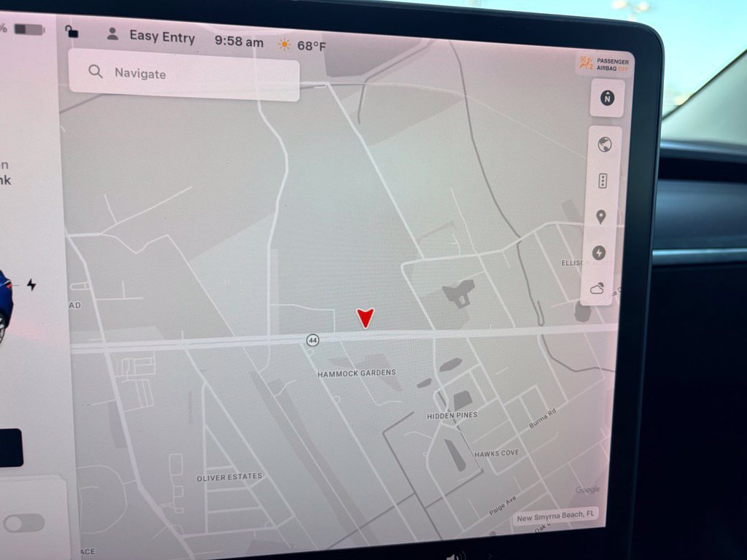Show map pin destinations icon
The width and height of the screenshot is (747, 560).
(601, 217)
